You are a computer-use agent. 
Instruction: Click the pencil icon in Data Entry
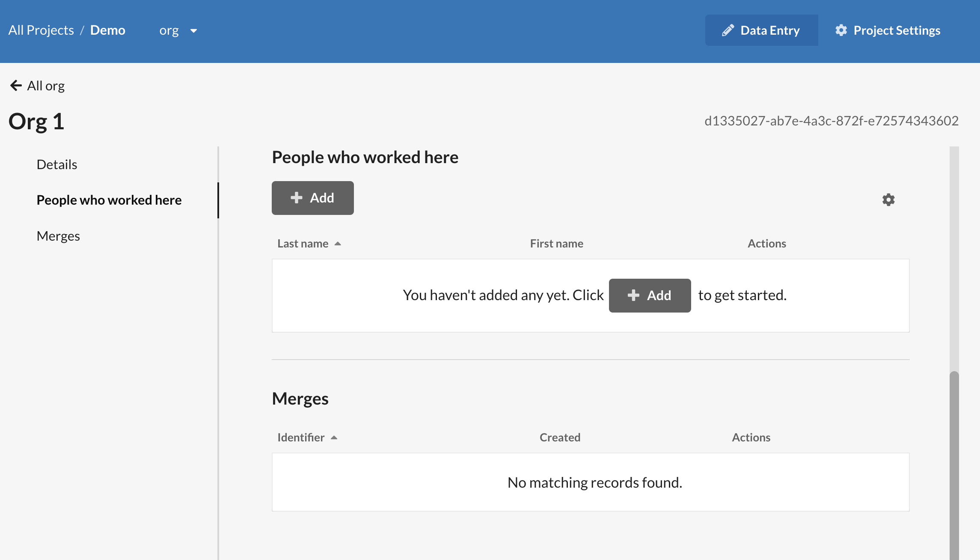click(x=728, y=30)
